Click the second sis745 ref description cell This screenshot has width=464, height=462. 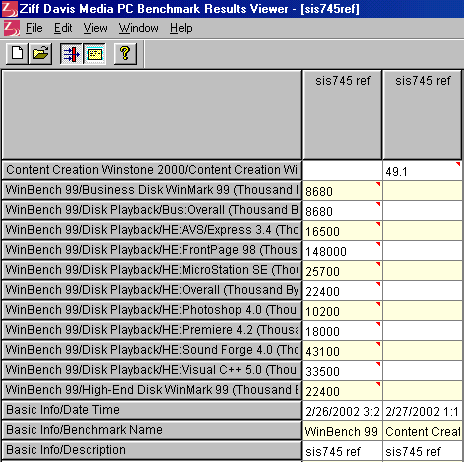[x=422, y=451]
